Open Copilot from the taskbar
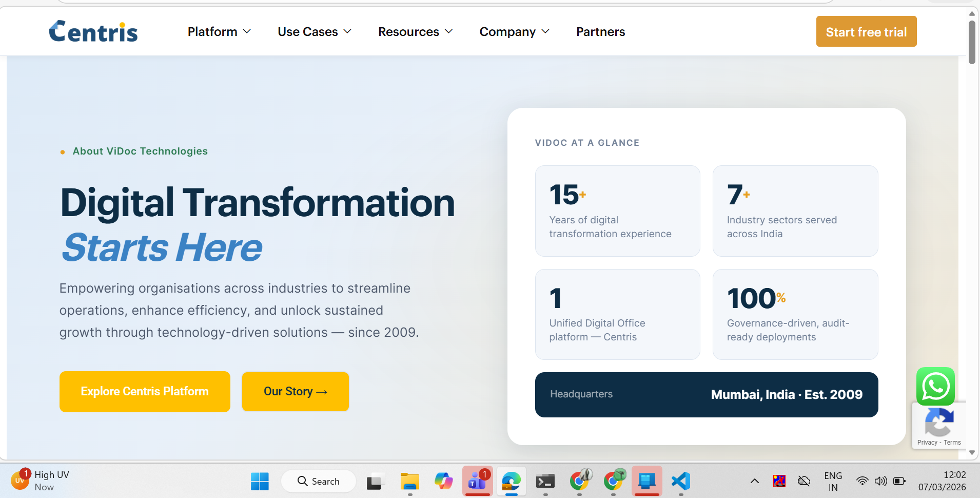The image size is (980, 498). coord(443,481)
